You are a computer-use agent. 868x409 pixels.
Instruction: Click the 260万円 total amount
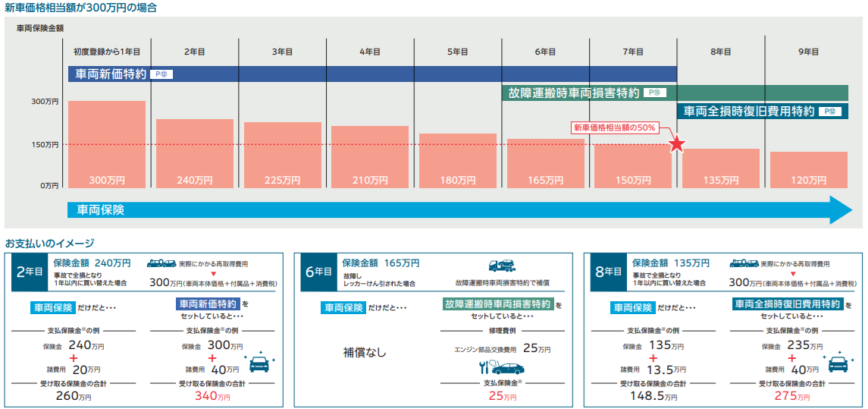[74, 396]
